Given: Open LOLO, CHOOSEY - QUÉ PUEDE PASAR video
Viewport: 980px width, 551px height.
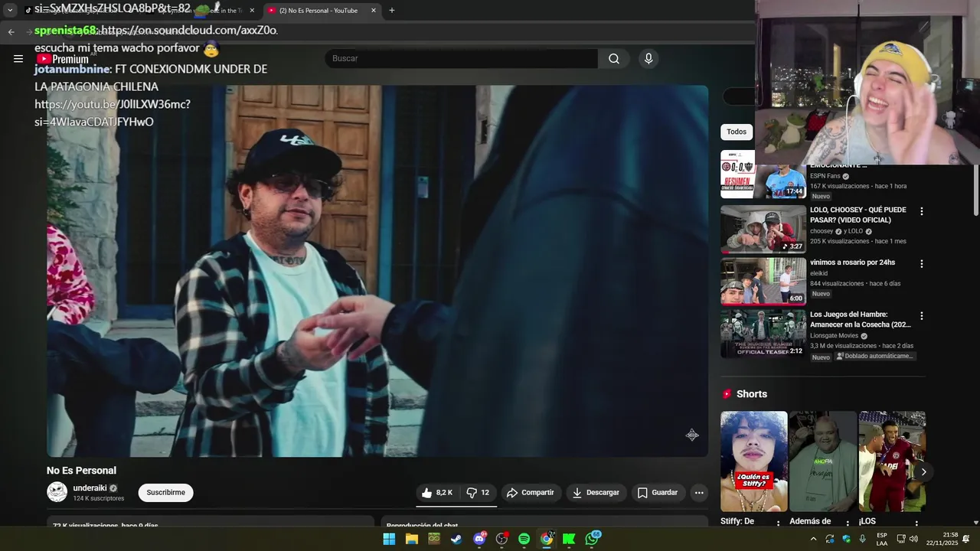Looking at the screenshot, I should [857, 215].
